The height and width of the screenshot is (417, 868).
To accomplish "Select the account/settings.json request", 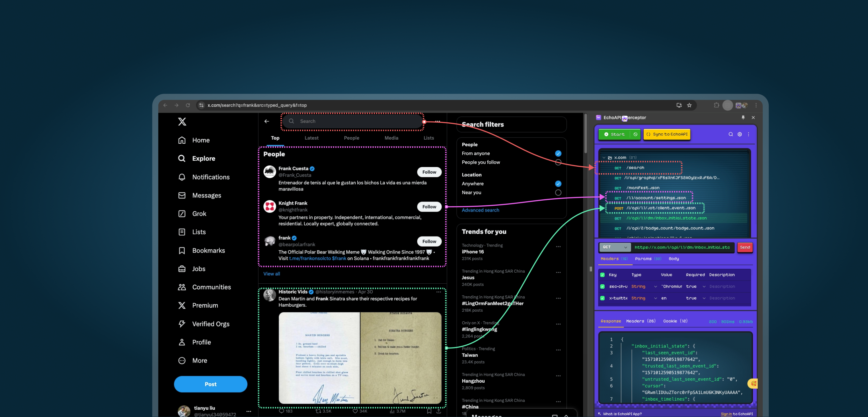I will point(650,198).
